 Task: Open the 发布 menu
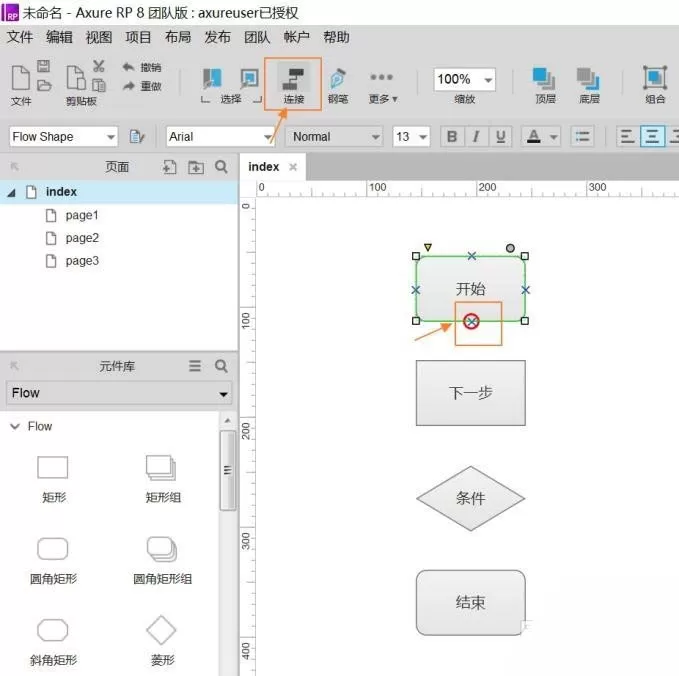coord(217,37)
